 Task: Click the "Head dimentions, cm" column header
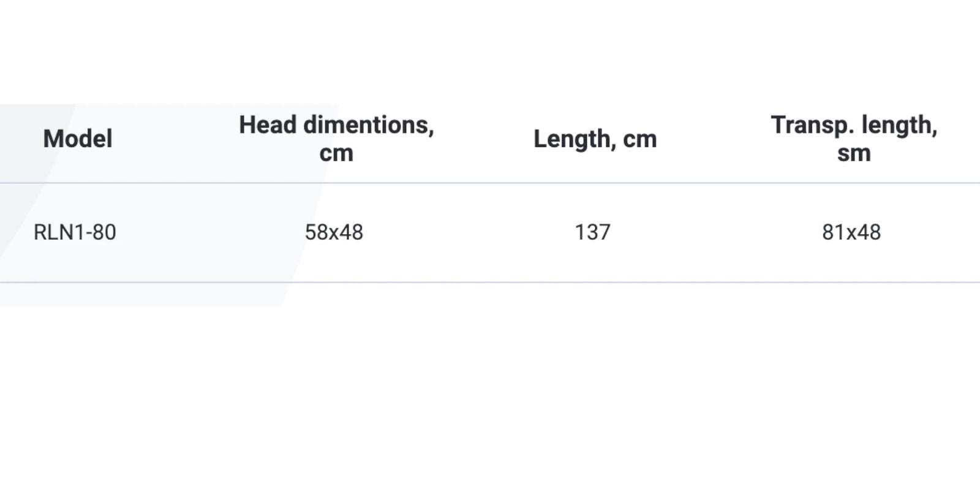point(336,139)
